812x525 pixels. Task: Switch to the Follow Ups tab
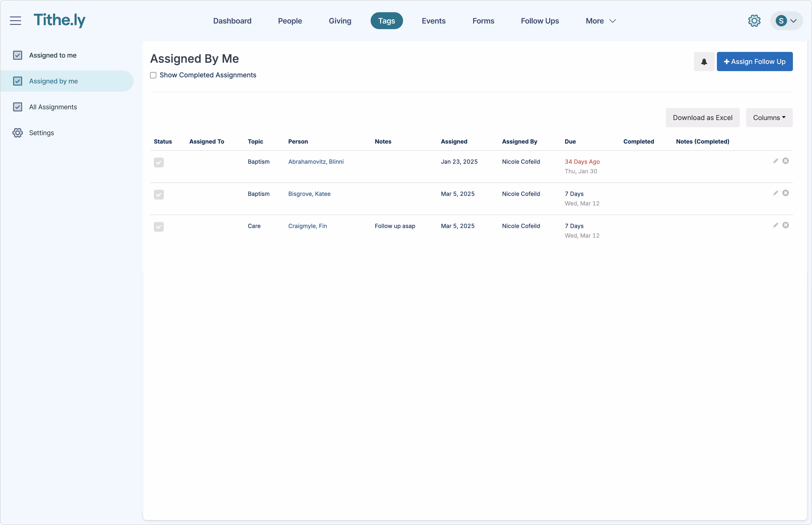539,21
